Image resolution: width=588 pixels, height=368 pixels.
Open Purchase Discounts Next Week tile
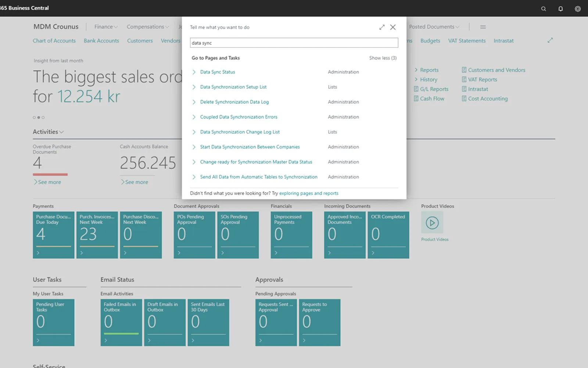point(141,235)
